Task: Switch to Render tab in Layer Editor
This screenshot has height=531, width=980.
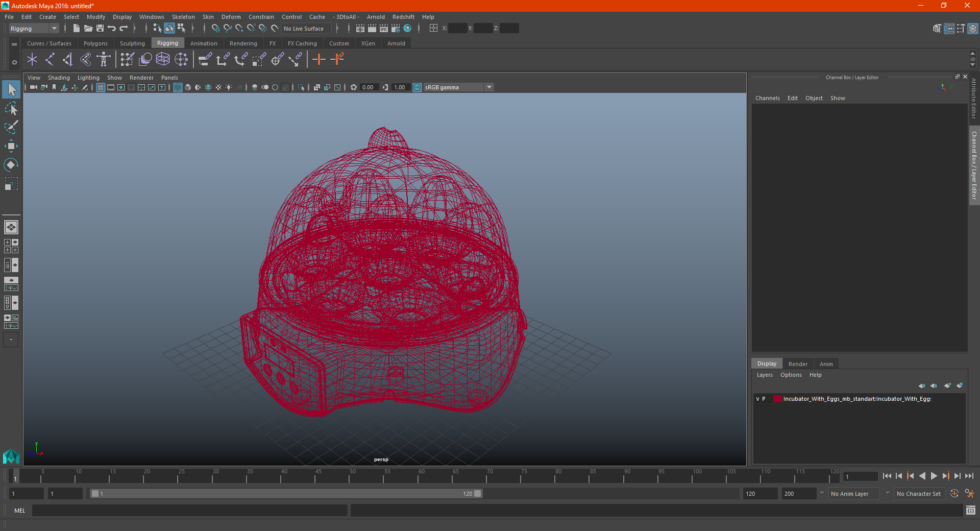Action: [x=798, y=364]
